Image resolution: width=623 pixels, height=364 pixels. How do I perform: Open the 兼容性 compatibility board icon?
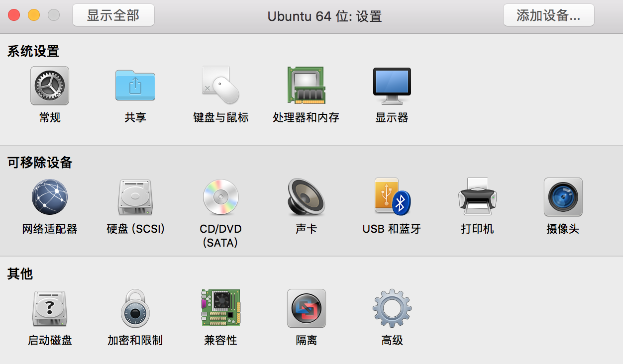tap(220, 308)
